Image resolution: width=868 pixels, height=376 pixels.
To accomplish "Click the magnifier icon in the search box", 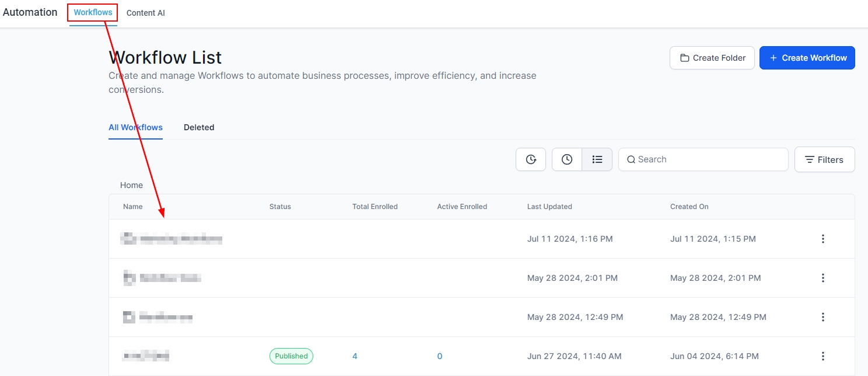I will click(x=631, y=159).
